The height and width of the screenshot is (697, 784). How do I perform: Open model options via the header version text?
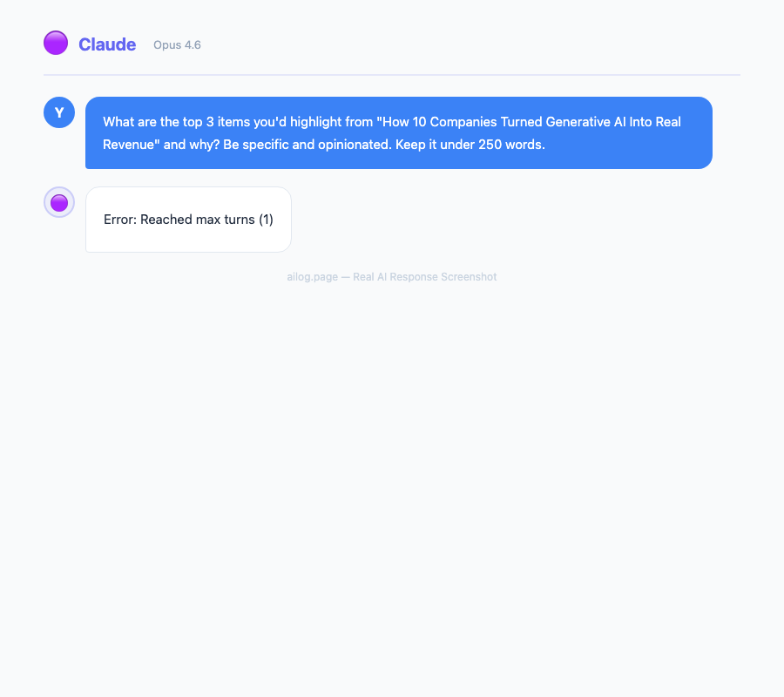(177, 44)
